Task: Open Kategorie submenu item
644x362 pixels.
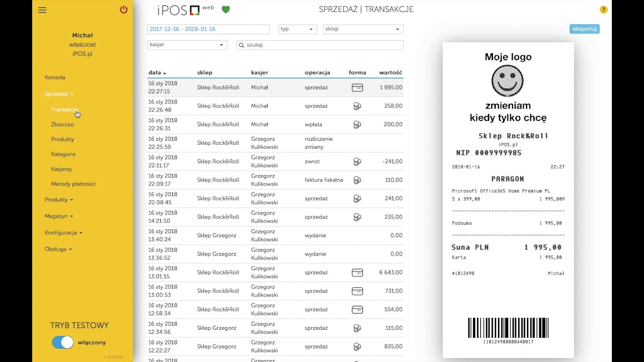Action: point(63,154)
